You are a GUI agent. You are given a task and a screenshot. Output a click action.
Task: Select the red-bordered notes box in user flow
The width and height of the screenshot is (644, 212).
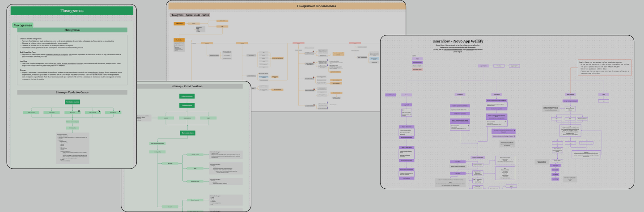[605, 67]
